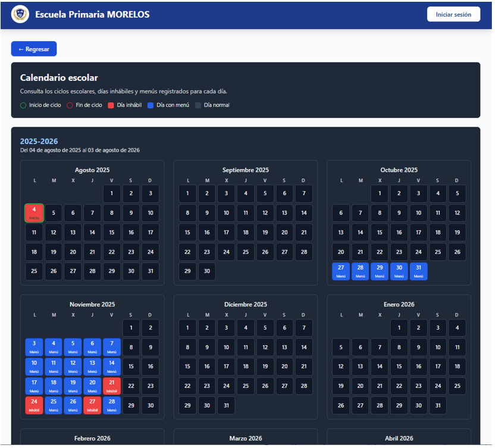Select November 21 non-working day
This screenshot has height=448, width=499.
pos(112,386)
